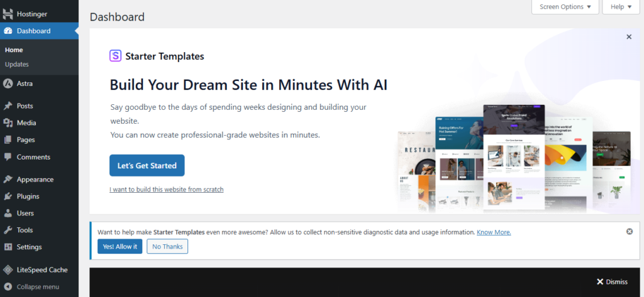Open the Hostinger menu item
The height and width of the screenshot is (297, 644).
click(x=40, y=14)
